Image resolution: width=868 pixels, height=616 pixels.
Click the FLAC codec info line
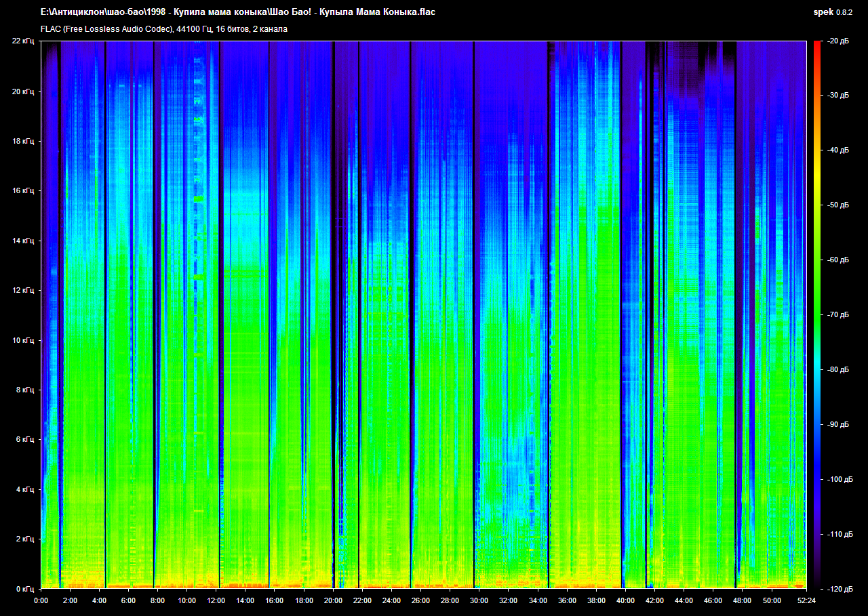point(164,29)
